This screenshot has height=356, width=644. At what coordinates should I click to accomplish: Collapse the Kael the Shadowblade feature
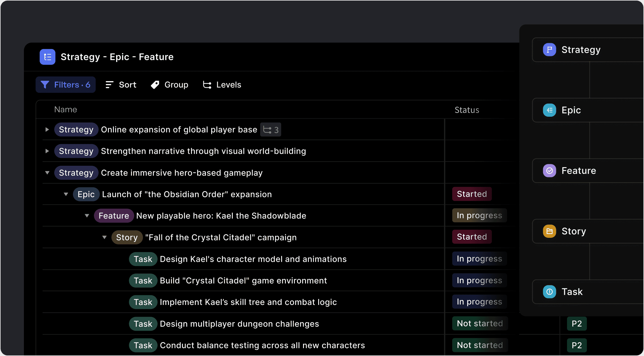coord(87,216)
